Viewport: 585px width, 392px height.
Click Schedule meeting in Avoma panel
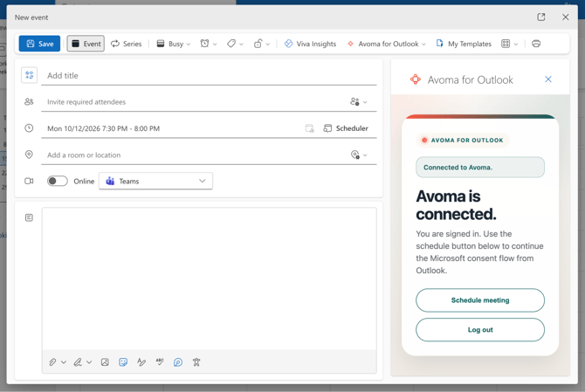pyautogui.click(x=480, y=300)
